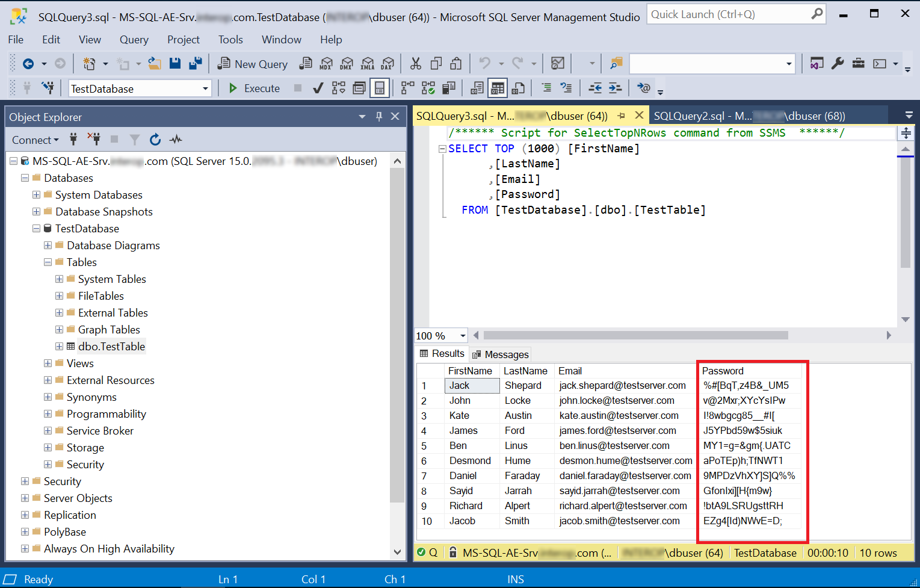Click the Copy icon in toolbar

436,64
